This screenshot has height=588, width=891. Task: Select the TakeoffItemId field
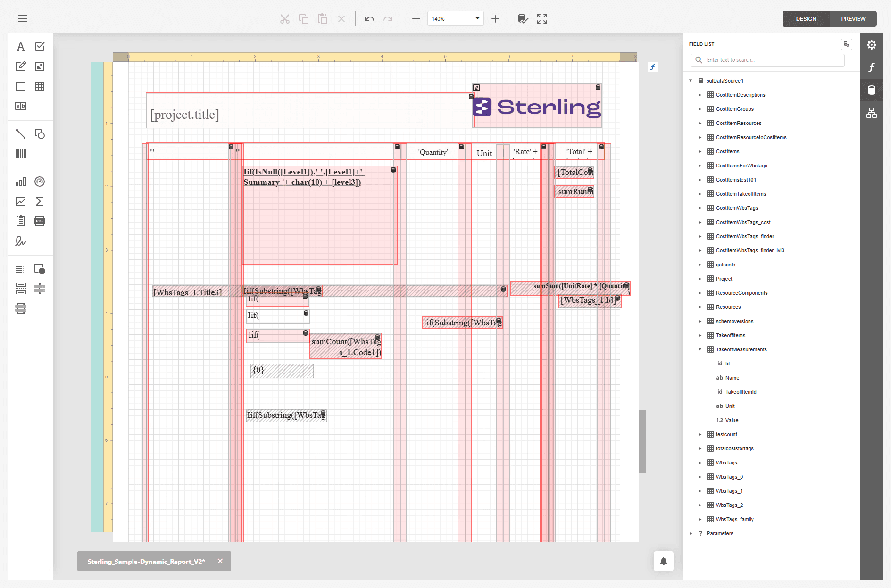click(741, 392)
